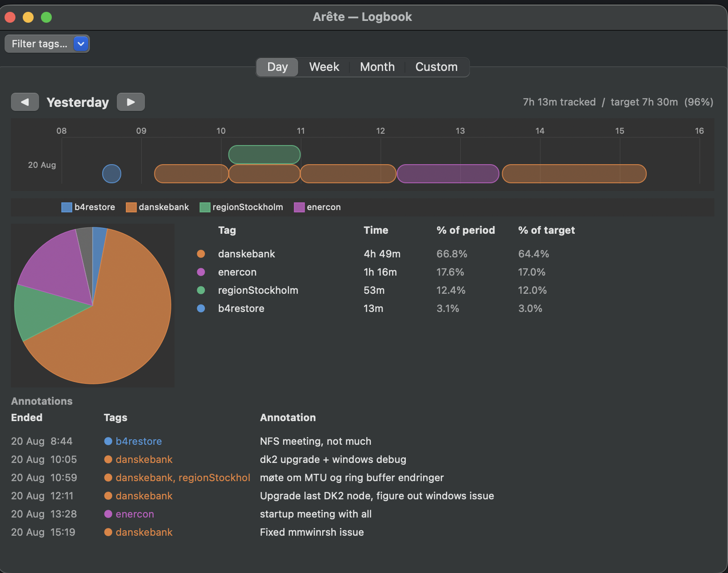Screen dimensions: 728x573
Task: Click the Ended column header in Annotations
Action: pyautogui.click(x=27, y=417)
